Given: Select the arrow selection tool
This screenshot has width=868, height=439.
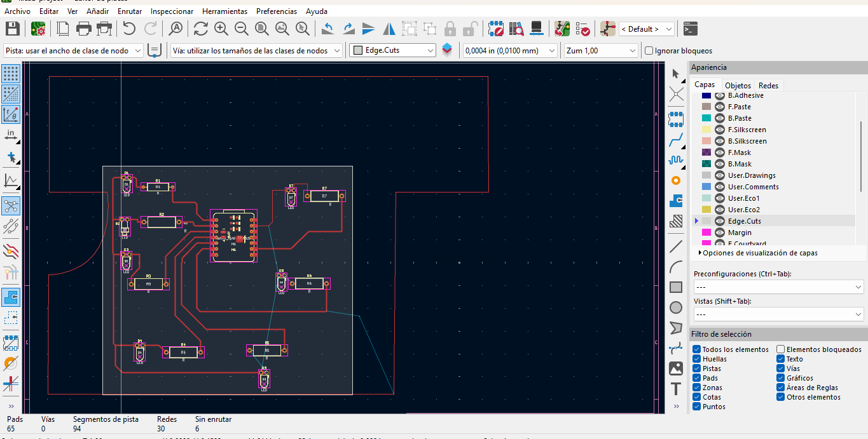Looking at the screenshot, I should coord(676,74).
